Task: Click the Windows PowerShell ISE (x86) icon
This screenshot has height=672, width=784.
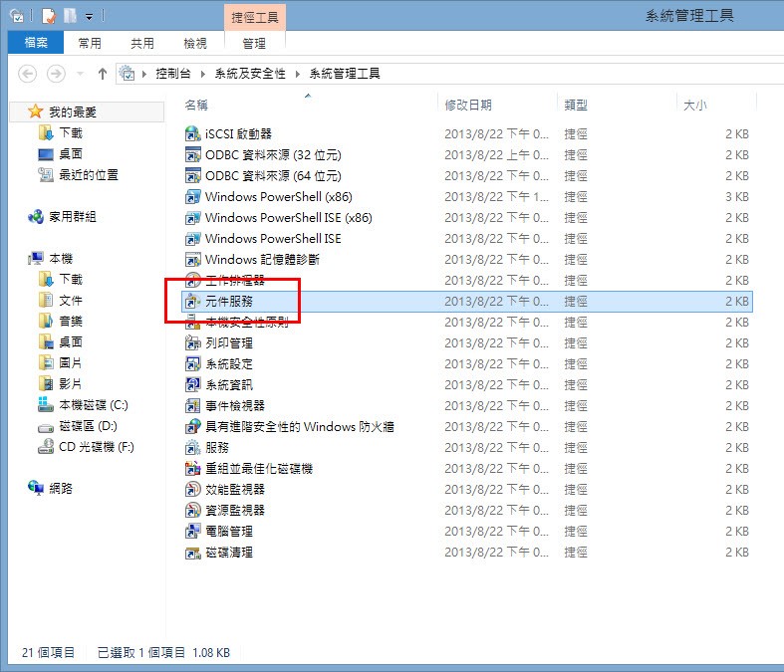Action: [x=193, y=218]
